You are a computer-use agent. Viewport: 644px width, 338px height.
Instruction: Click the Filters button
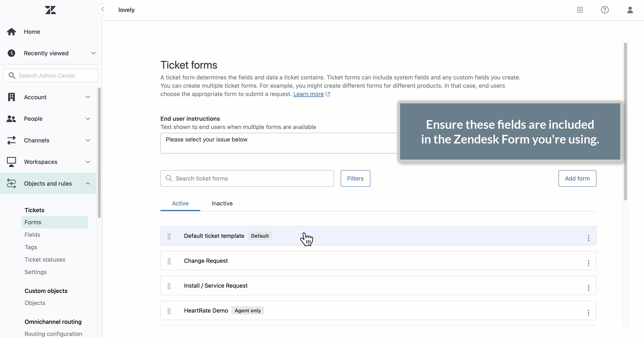click(x=355, y=178)
